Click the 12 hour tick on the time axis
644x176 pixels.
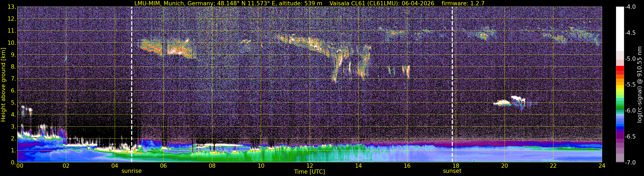pos(310,166)
